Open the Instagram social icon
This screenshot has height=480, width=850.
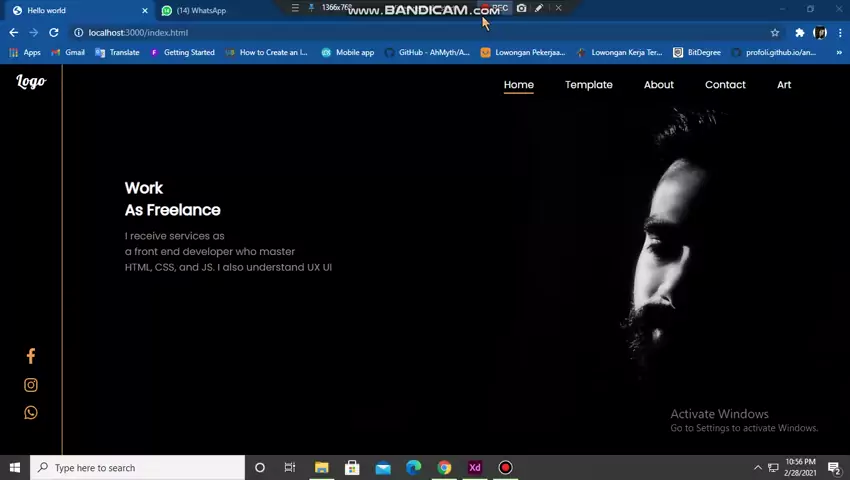click(30, 385)
